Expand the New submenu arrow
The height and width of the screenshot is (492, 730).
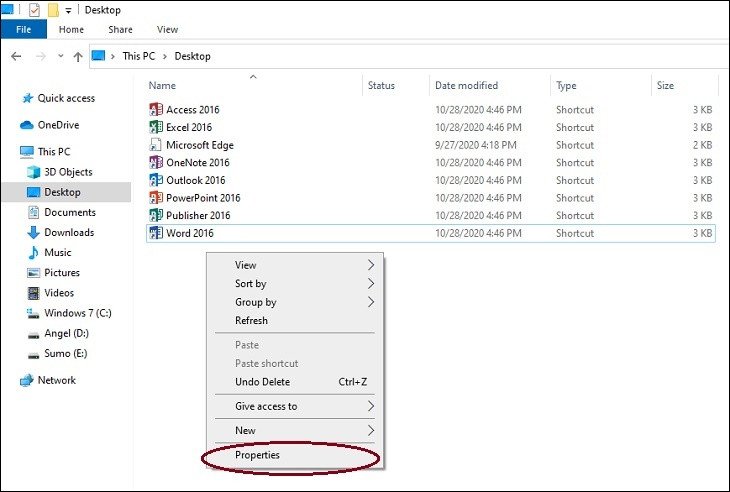coord(371,430)
